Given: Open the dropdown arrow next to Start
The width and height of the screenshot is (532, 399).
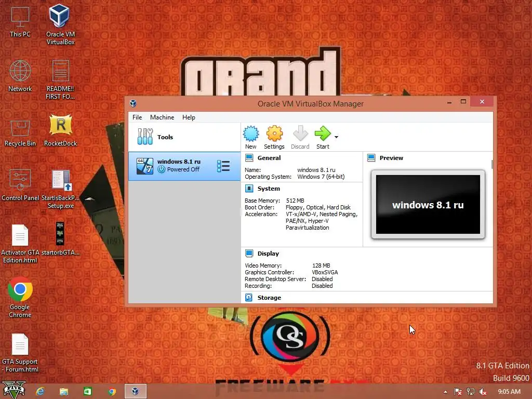Looking at the screenshot, I should click(x=336, y=137).
